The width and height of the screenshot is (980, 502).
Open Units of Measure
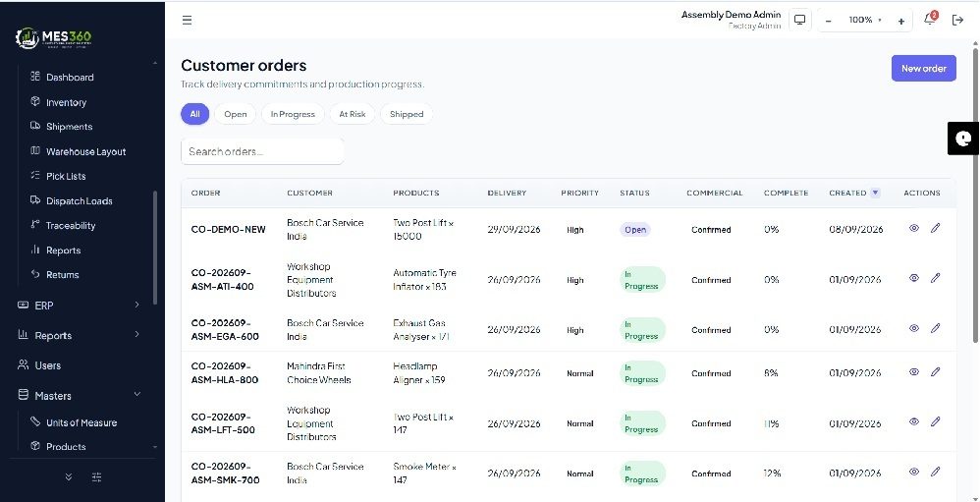[x=82, y=422]
